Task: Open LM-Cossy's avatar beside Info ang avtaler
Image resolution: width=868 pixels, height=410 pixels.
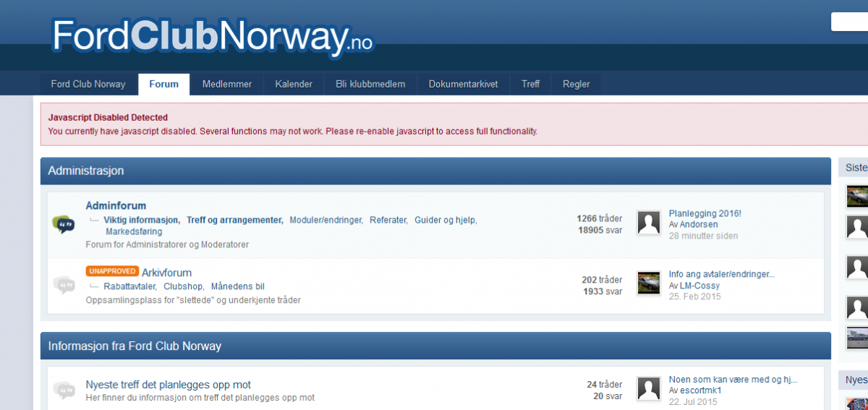Action: pyautogui.click(x=649, y=283)
